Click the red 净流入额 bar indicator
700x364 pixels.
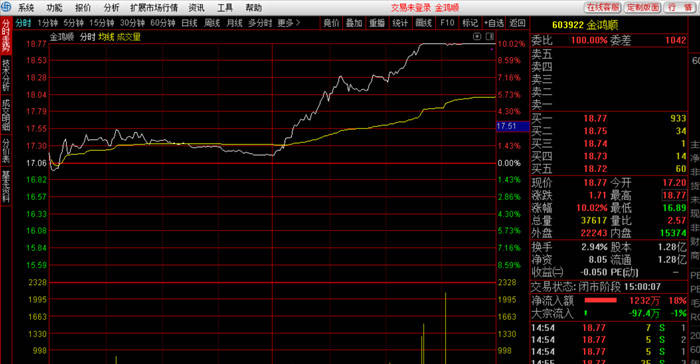(x=600, y=300)
